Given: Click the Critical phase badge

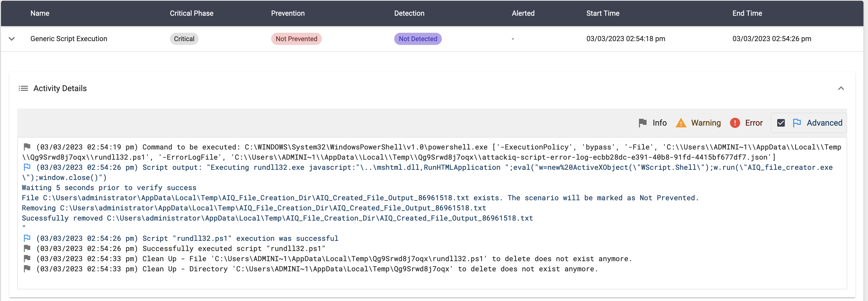Looking at the screenshot, I should pyautogui.click(x=184, y=39).
